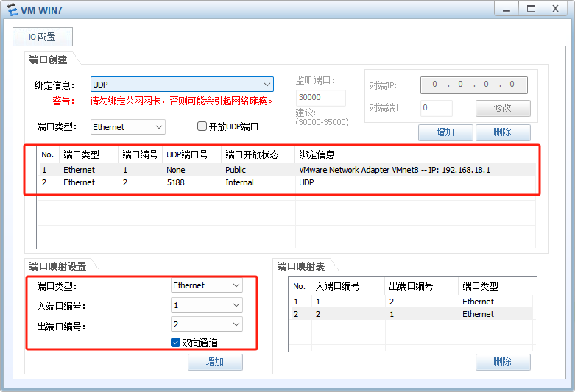Enable the 开放UDP端口 checkbox
This screenshot has width=575, height=392.
pos(202,126)
